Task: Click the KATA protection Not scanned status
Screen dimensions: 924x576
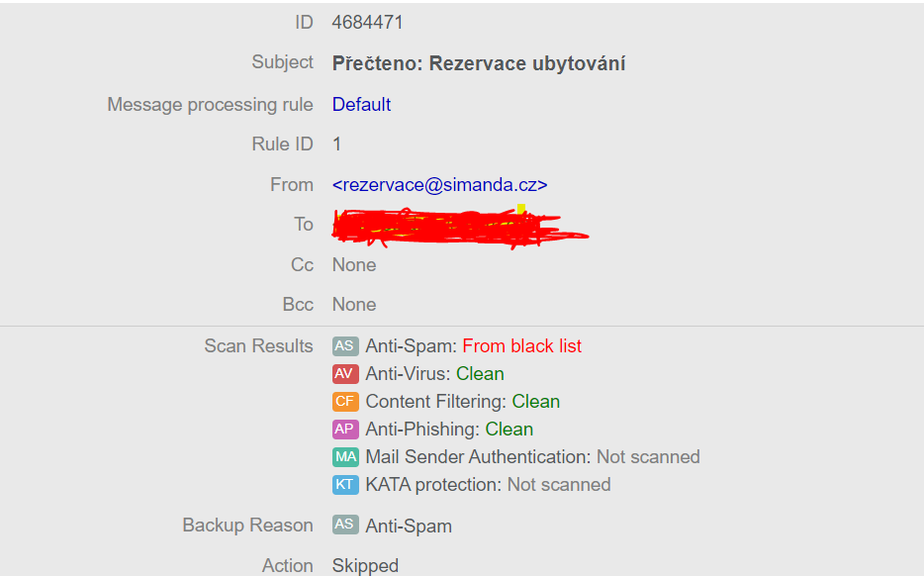Action: [558, 485]
